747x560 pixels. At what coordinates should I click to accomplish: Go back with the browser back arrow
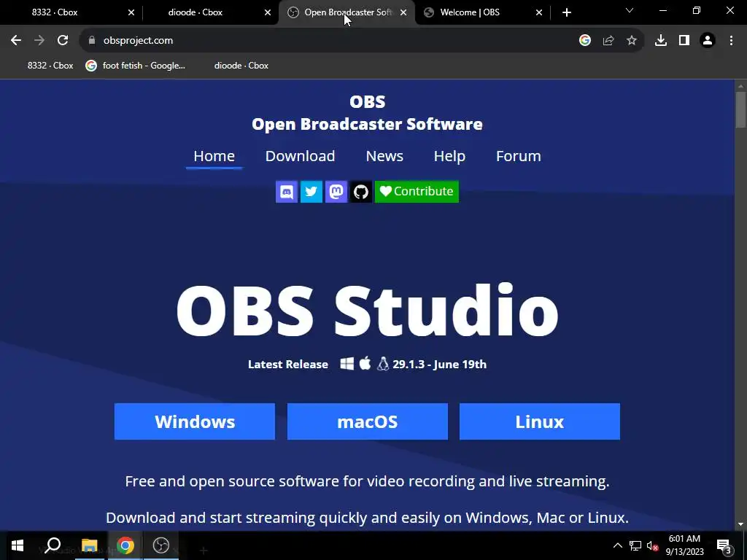tap(16, 41)
